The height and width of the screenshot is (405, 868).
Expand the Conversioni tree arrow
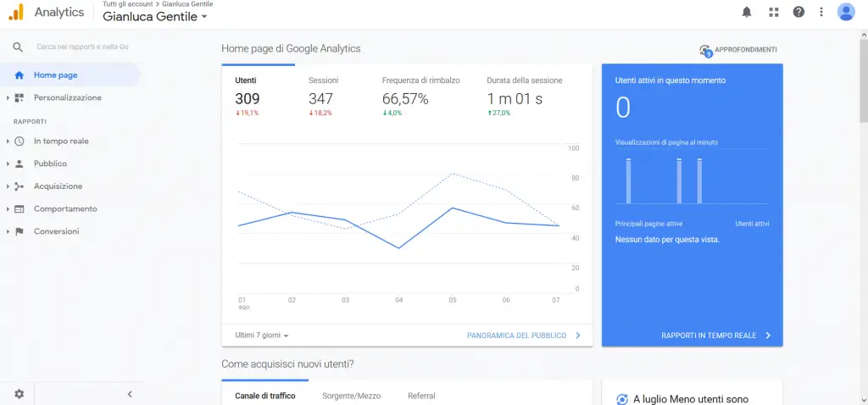(8, 231)
